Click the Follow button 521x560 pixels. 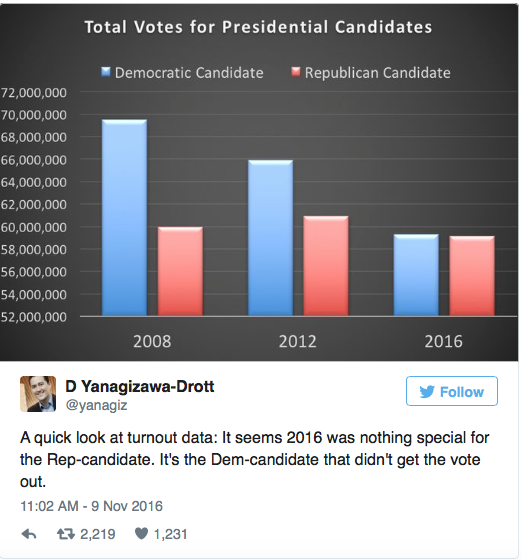point(452,391)
